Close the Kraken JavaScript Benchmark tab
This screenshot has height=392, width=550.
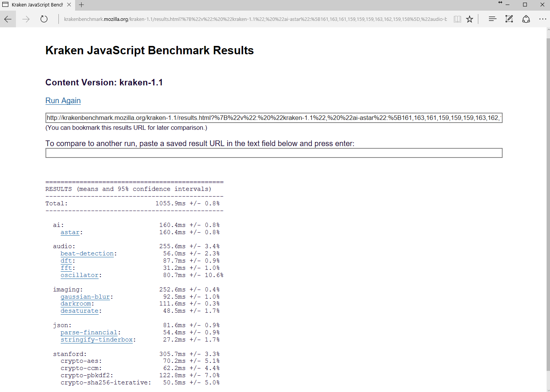tap(69, 5)
